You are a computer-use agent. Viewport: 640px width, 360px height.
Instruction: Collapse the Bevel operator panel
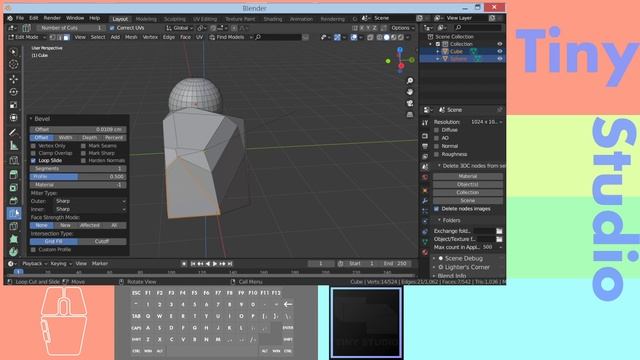pyautogui.click(x=31, y=119)
